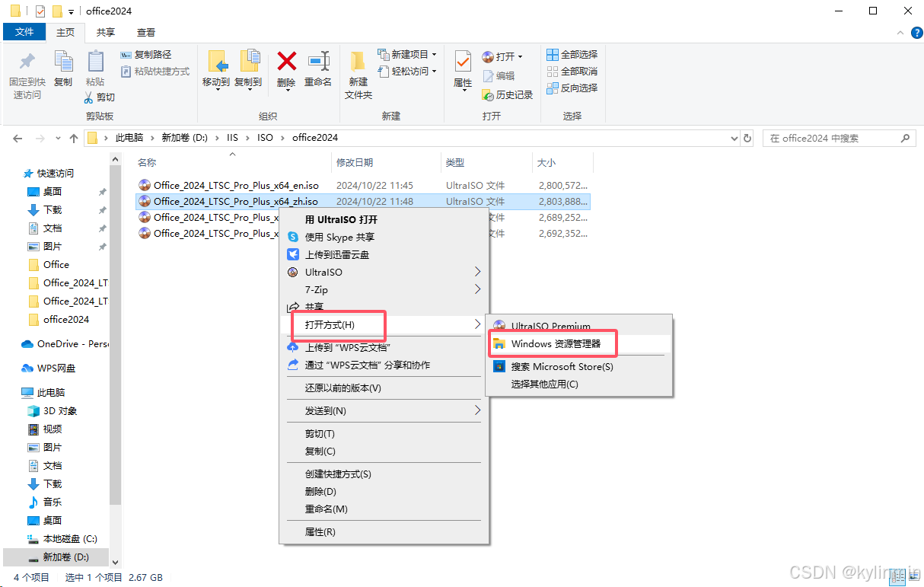Click Paste shortcut in the ribbon
The image size is (924, 587).
[x=155, y=72]
